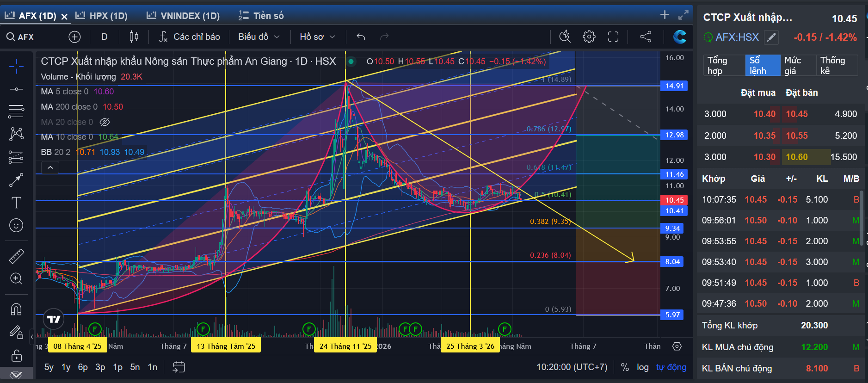Select the Sổ lệnh tab
The height and width of the screenshot is (383, 868).
tap(763, 65)
